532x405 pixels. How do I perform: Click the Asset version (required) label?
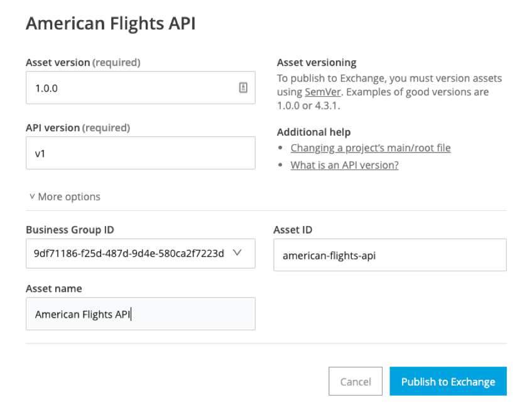point(83,62)
